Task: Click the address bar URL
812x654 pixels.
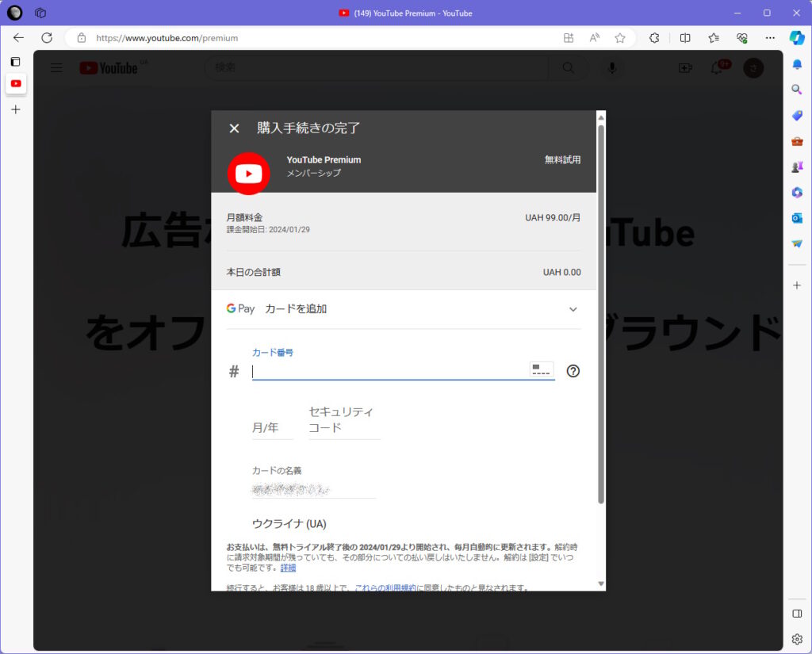Action: (x=167, y=38)
